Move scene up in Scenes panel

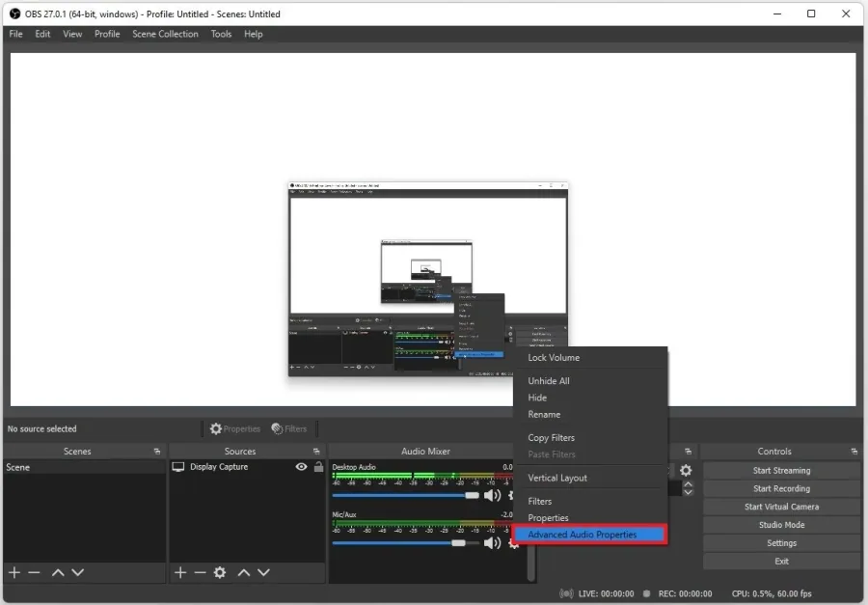(58, 572)
